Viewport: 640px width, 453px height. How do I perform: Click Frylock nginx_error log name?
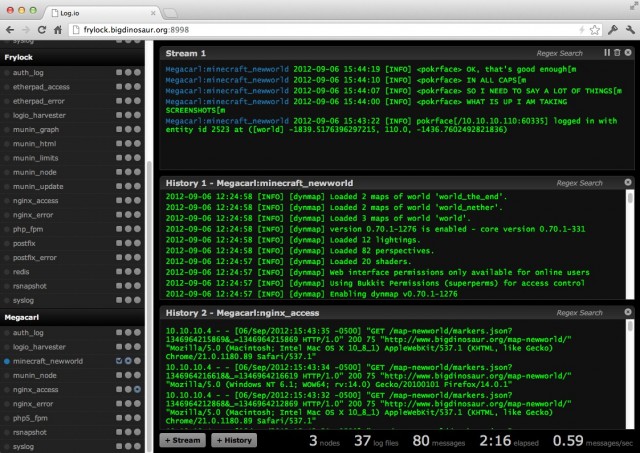33,215
